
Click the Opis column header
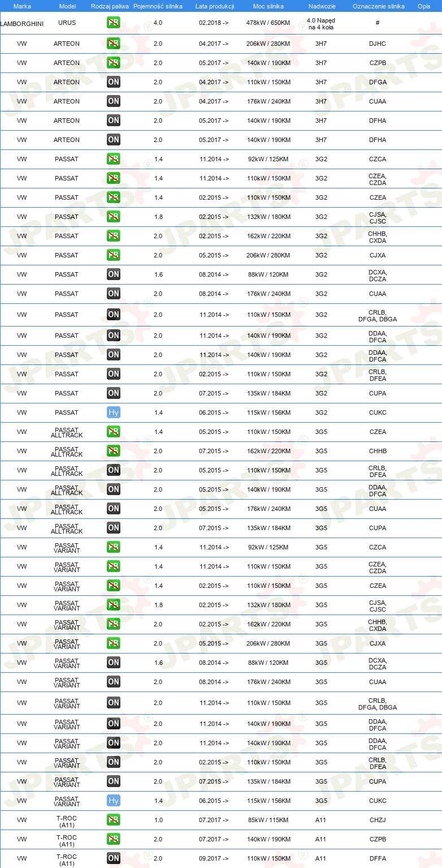[x=423, y=6]
